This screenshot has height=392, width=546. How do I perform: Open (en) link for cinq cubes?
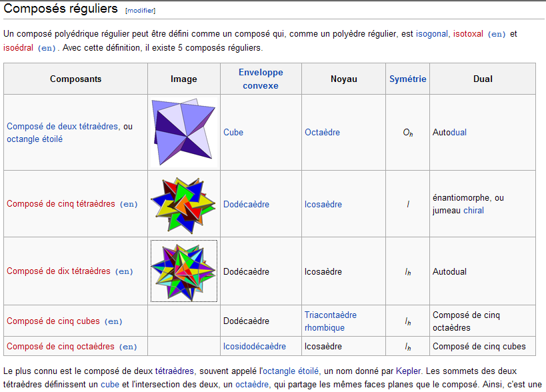[113, 321]
